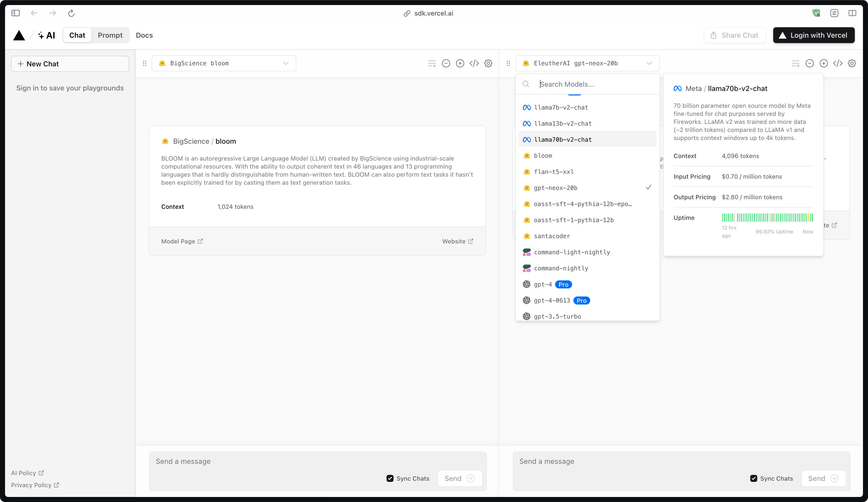The width and height of the screenshot is (868, 502).
Task: Open the BigScience bloom model dropdown
Action: click(x=224, y=63)
